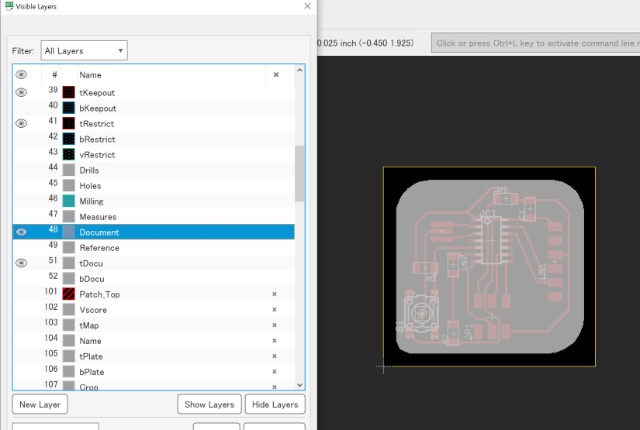The height and width of the screenshot is (430, 640).
Task: Click the x icon in the column header
Action: pos(276,75)
